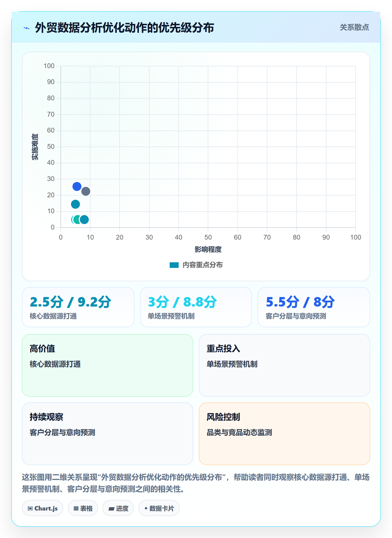The width and height of the screenshot is (392, 538).
Task: Click the lightning bolt icon beside the title
Action: click(27, 28)
